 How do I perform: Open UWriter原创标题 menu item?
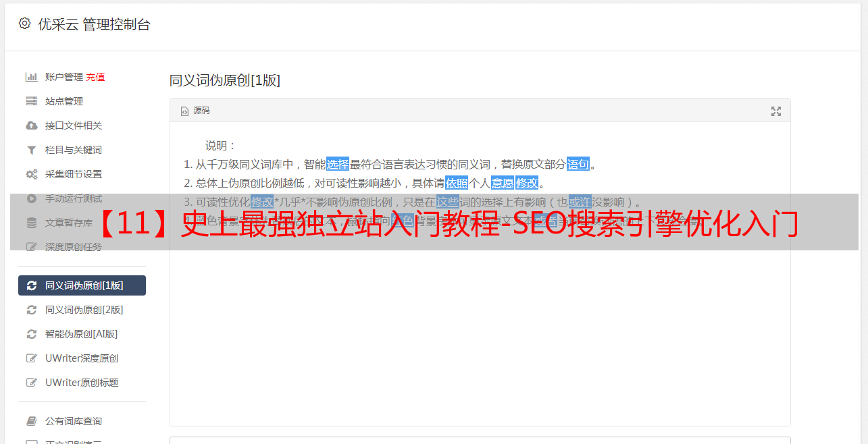tap(82, 383)
